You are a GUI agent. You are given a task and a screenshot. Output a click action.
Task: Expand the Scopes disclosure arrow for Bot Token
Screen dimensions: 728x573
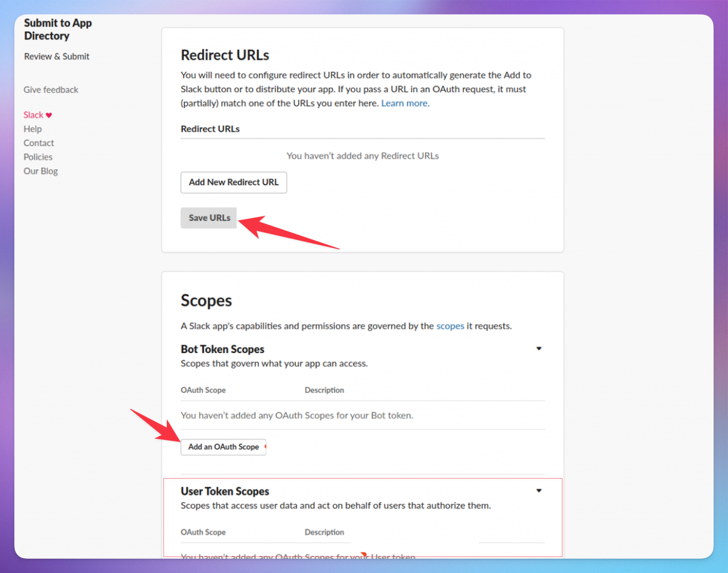[x=539, y=348]
